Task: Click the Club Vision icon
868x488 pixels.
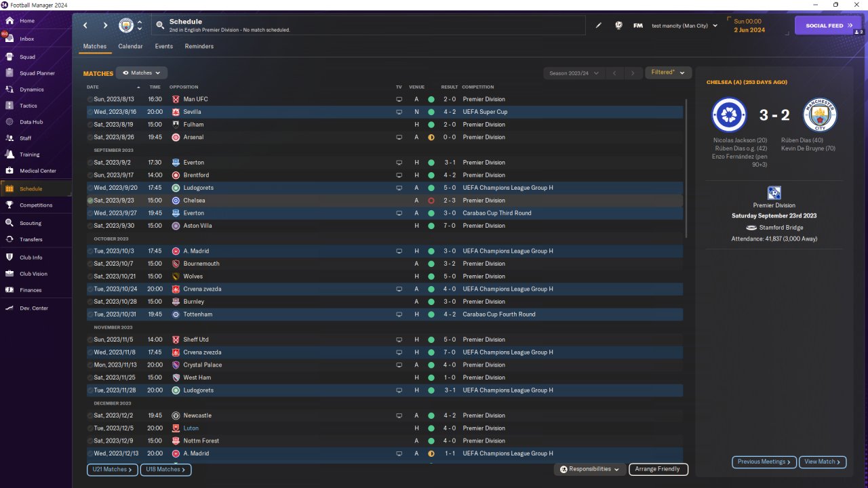Action: pyautogui.click(x=9, y=274)
